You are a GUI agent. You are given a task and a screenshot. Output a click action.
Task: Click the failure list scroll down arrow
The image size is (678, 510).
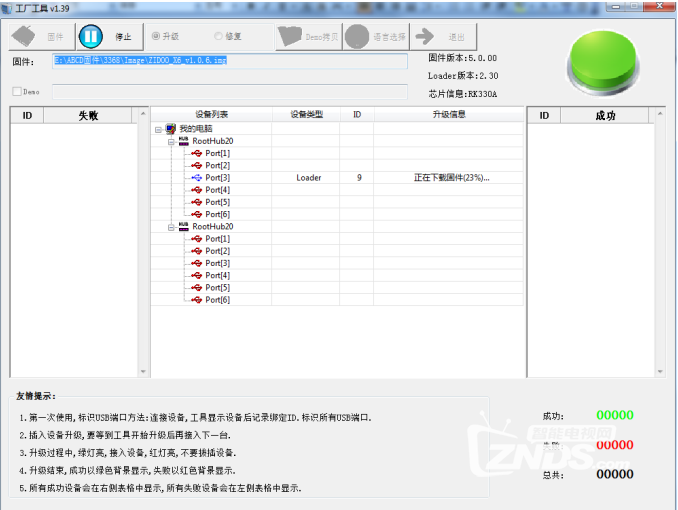tap(143, 372)
